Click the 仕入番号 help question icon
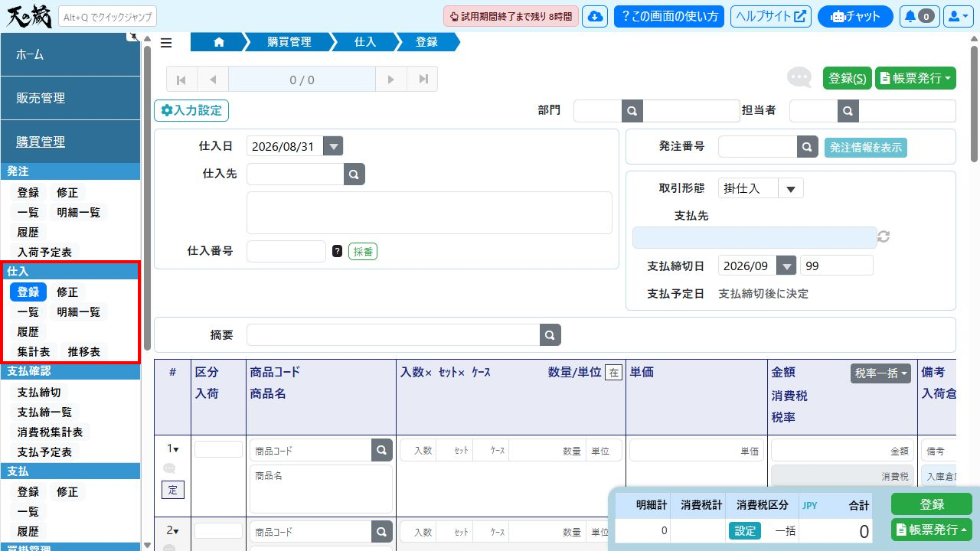The image size is (980, 551). pyautogui.click(x=337, y=251)
